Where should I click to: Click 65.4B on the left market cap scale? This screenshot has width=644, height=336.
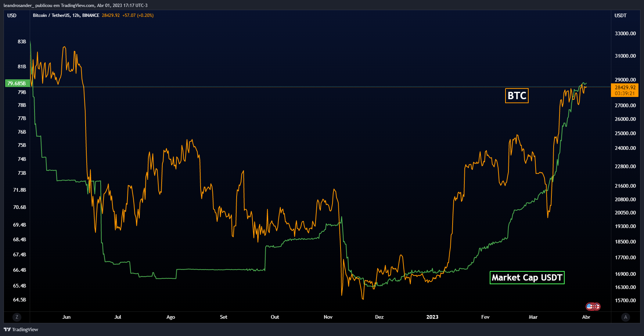pyautogui.click(x=19, y=286)
